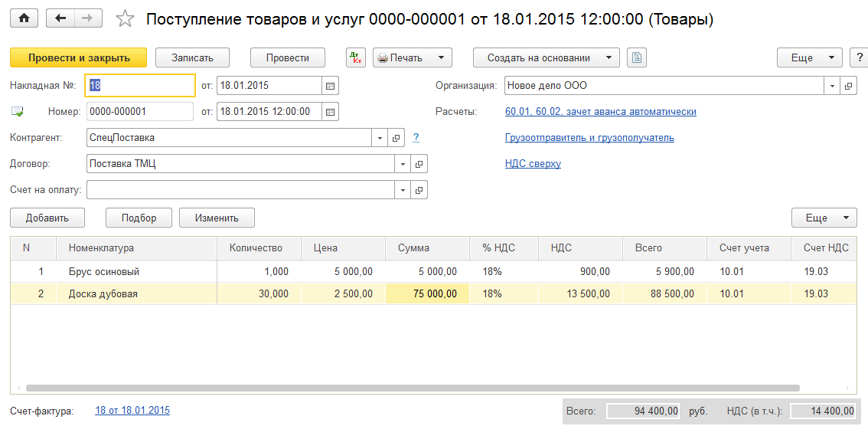The height and width of the screenshot is (426, 868).
Task: Click the Количество column header
Action: [x=259, y=248]
